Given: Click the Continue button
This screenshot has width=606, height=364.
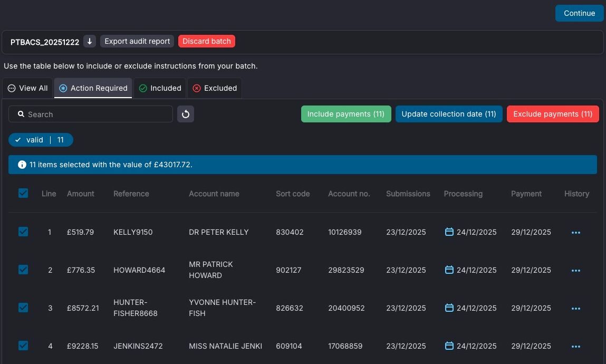Looking at the screenshot, I should [579, 13].
